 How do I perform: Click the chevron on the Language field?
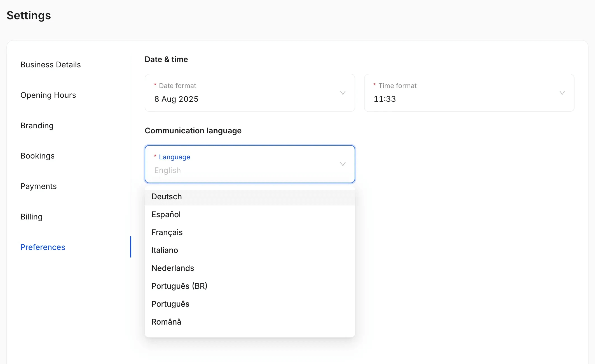[x=343, y=164]
